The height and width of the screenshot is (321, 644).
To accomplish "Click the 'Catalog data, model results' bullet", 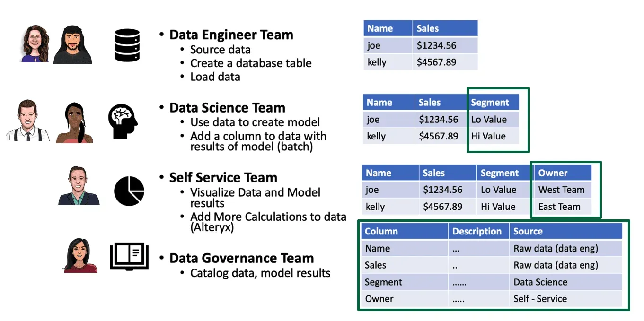I will [260, 273].
